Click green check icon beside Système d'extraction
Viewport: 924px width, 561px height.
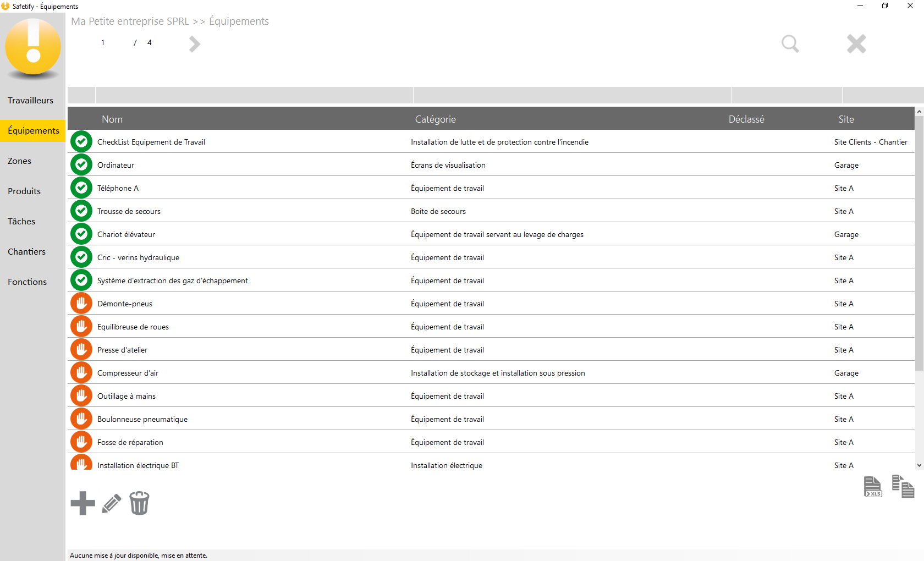tap(81, 280)
